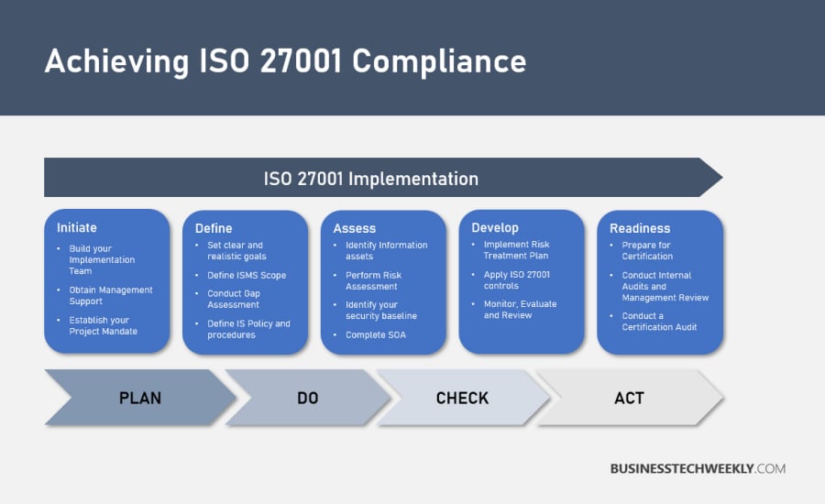Viewport: 825px width, 504px height.
Task: Open the BUSINESSTECHWEEKLY.COM link
Action: [698, 468]
